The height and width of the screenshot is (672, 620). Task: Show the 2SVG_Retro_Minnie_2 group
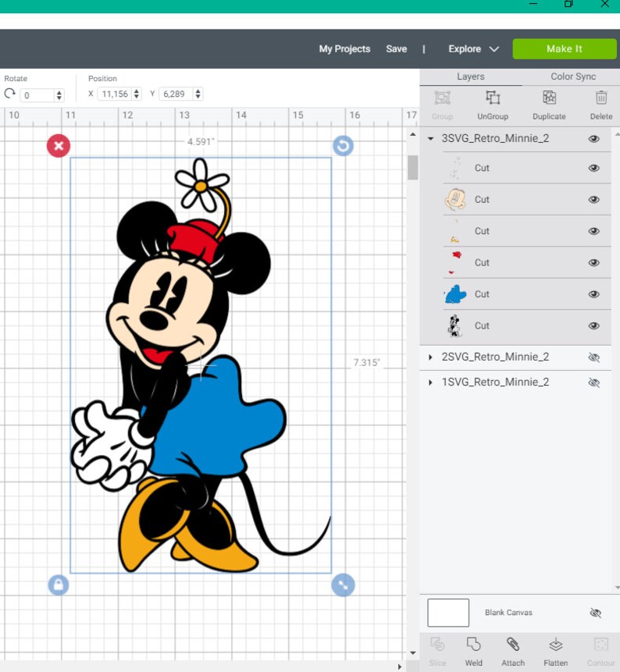(594, 357)
